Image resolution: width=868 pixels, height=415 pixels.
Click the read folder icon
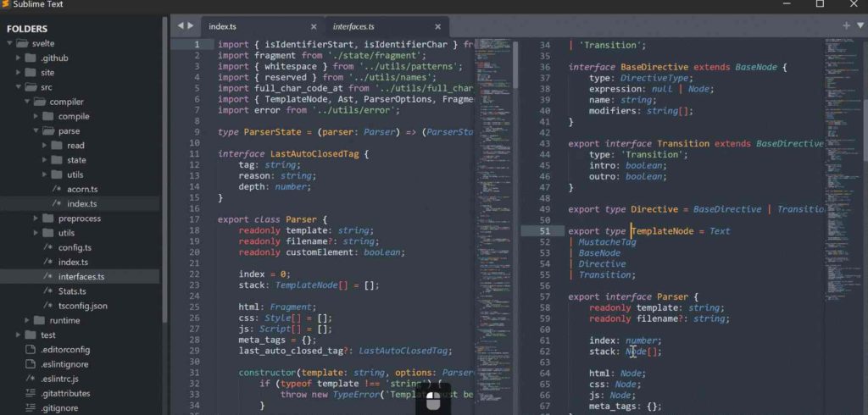coord(58,146)
